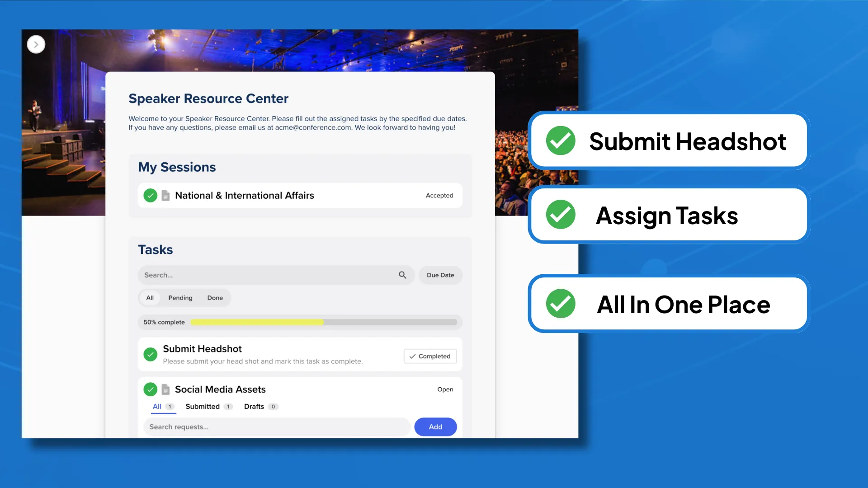Toggle the check on the National & International Affairs session
This screenshot has width=868, height=488.
tap(150, 195)
